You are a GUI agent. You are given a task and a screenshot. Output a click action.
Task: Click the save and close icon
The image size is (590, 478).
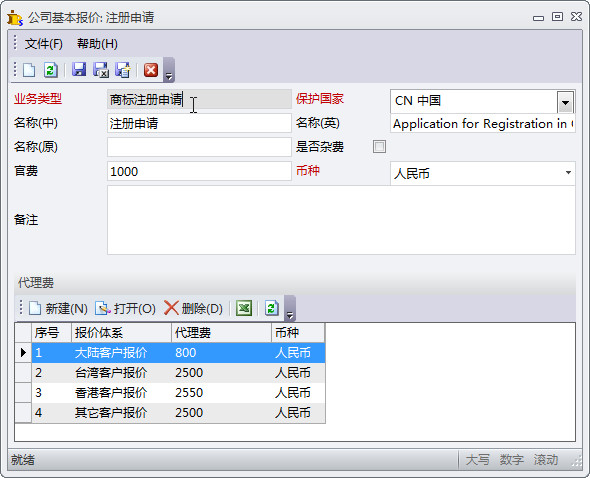[100, 70]
